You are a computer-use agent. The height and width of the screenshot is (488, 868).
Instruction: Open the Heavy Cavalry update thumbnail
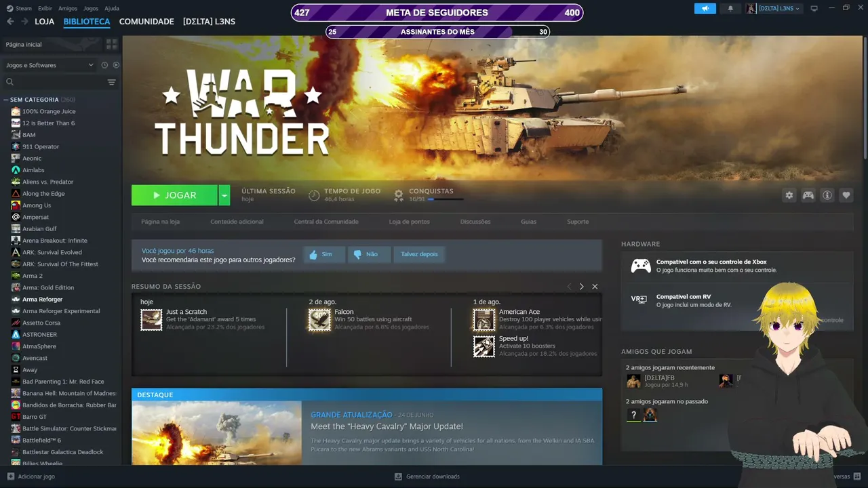tap(216, 432)
